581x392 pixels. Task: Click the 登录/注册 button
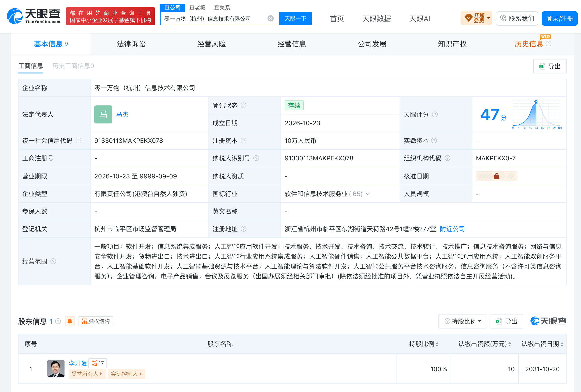[560, 18]
